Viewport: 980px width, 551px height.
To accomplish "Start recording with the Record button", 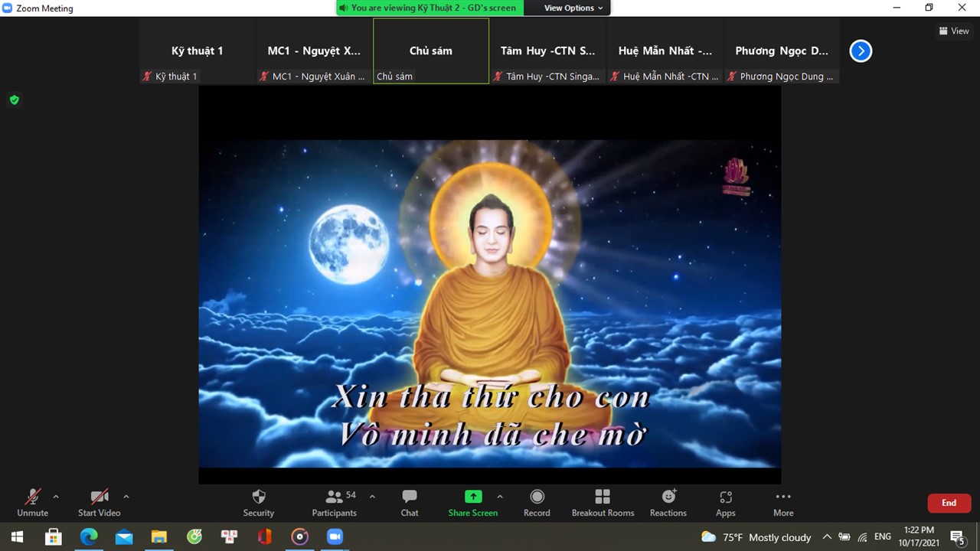I will click(x=537, y=503).
